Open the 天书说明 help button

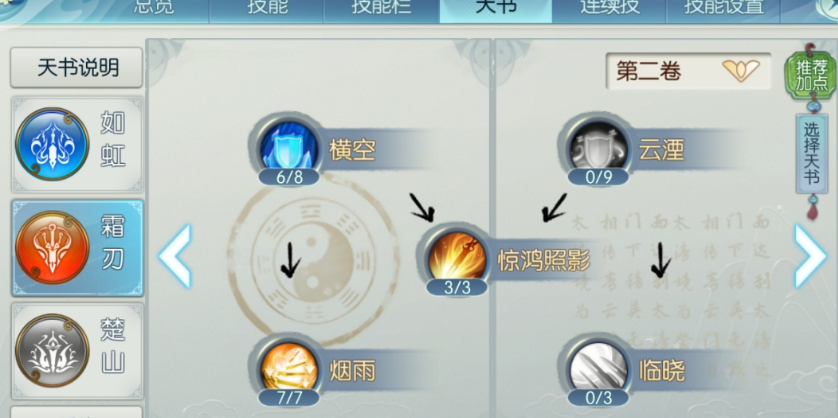click(77, 68)
